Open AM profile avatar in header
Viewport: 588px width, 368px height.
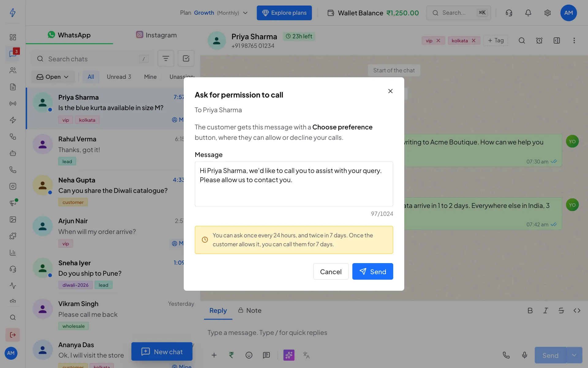[569, 13]
